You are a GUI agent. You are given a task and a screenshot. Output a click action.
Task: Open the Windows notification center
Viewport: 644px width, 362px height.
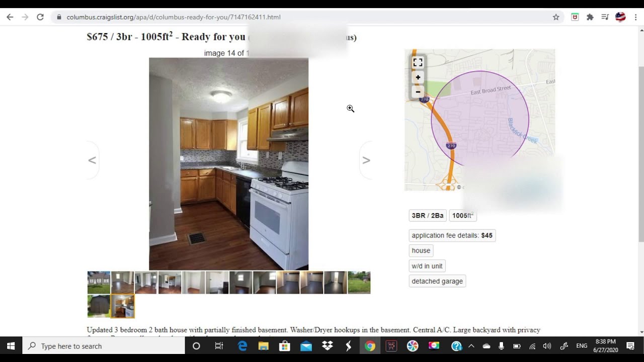coord(630,346)
